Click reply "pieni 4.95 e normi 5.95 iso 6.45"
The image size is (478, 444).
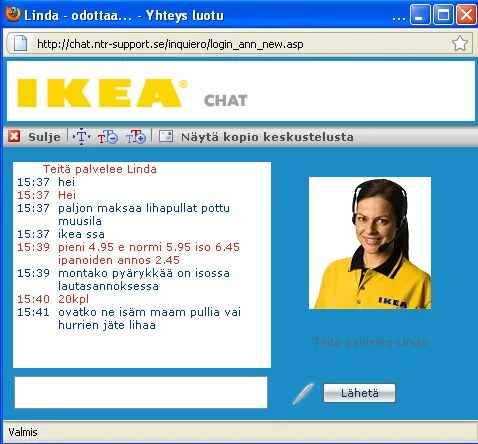[149, 247]
